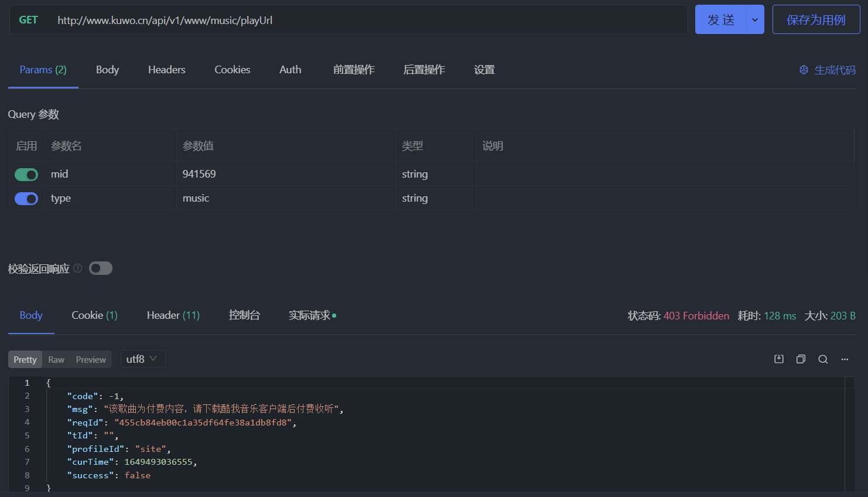868x497 pixels.
Task: Enable the 校验返回响应 switch
Action: coord(101,268)
